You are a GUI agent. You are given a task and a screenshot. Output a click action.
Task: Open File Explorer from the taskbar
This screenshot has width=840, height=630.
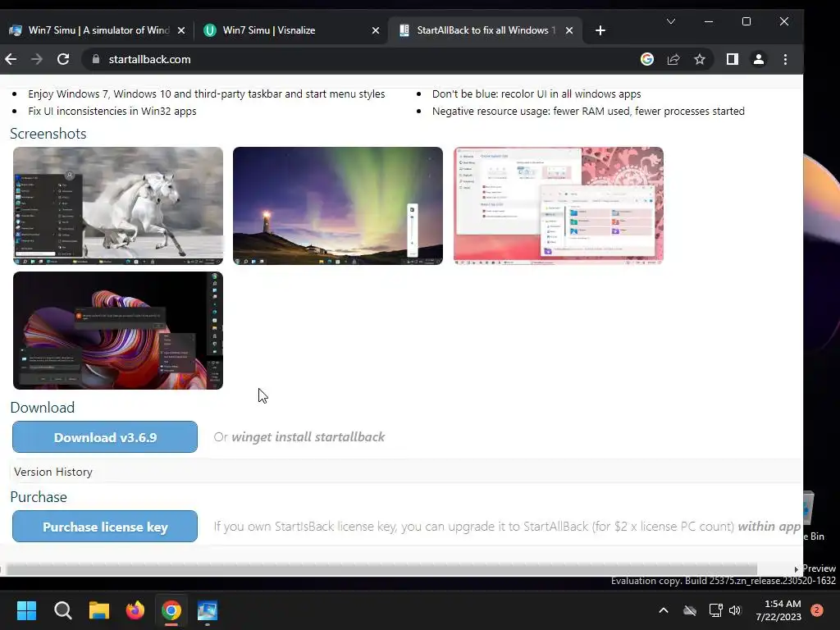click(x=99, y=610)
